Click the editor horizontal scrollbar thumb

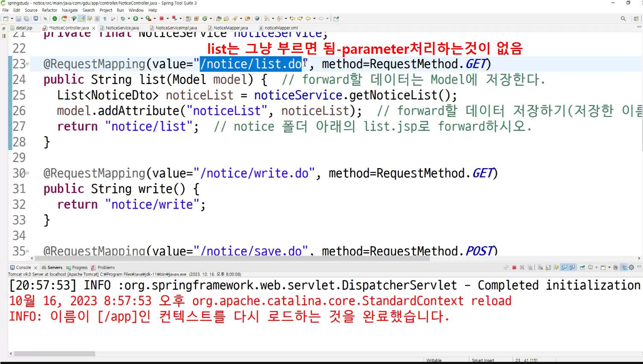pyautogui.click(x=232, y=258)
